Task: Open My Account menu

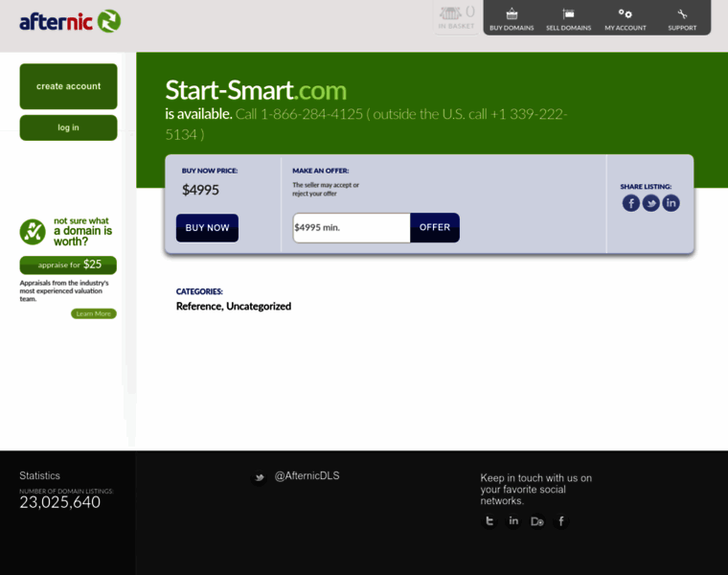Action: (x=625, y=19)
